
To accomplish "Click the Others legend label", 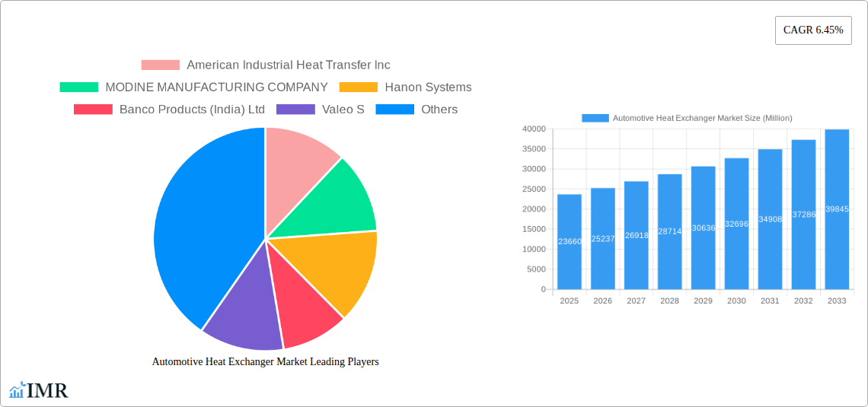I will click(439, 110).
